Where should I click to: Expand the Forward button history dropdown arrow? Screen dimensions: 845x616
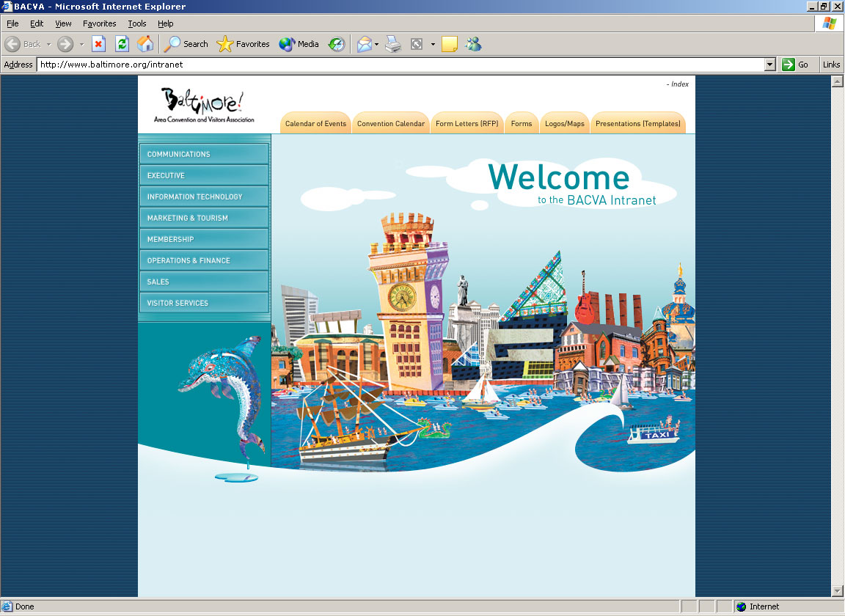coord(82,44)
